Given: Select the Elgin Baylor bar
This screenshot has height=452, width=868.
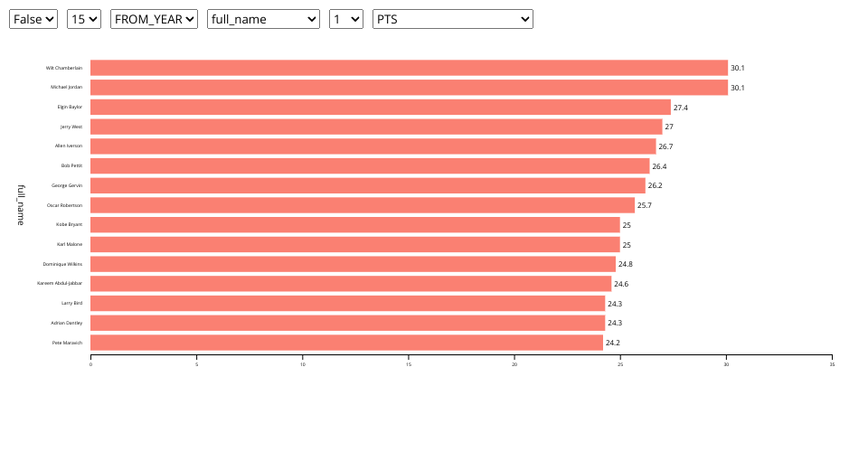Looking at the screenshot, I should (380, 107).
